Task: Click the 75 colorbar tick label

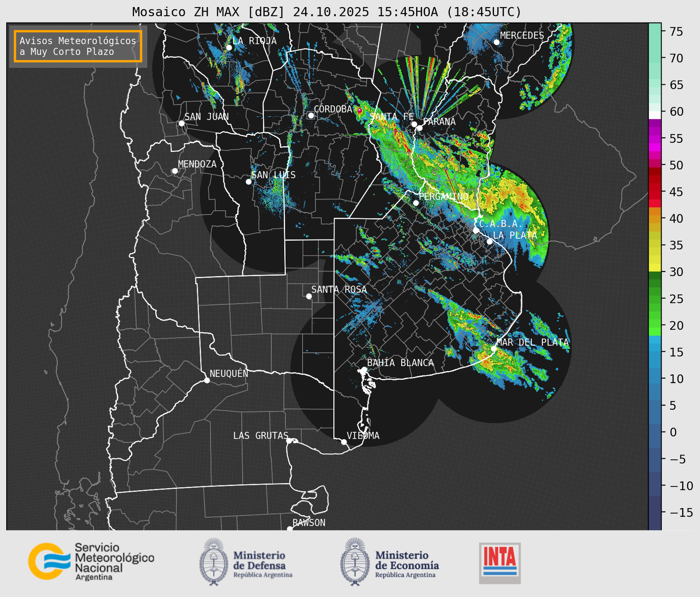Action: coord(676,32)
